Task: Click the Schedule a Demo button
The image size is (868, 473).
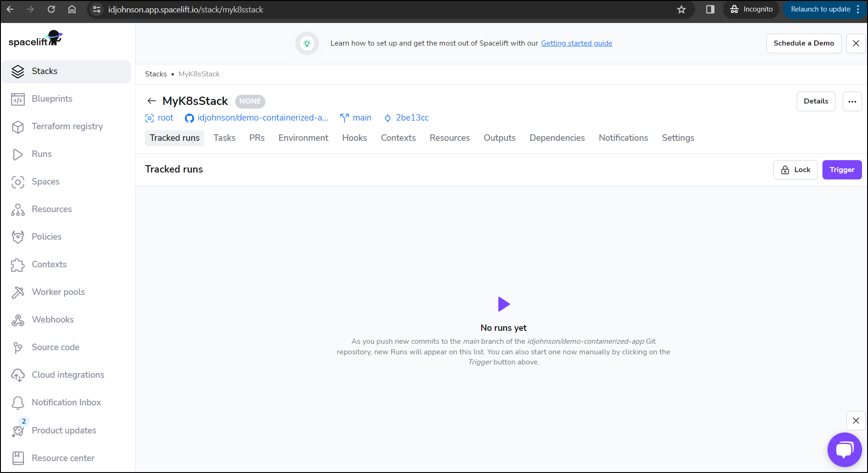Action: point(803,43)
